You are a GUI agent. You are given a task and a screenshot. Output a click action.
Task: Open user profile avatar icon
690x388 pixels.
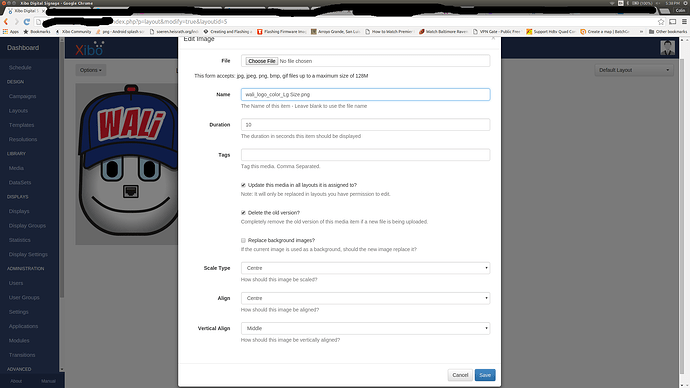(667, 48)
